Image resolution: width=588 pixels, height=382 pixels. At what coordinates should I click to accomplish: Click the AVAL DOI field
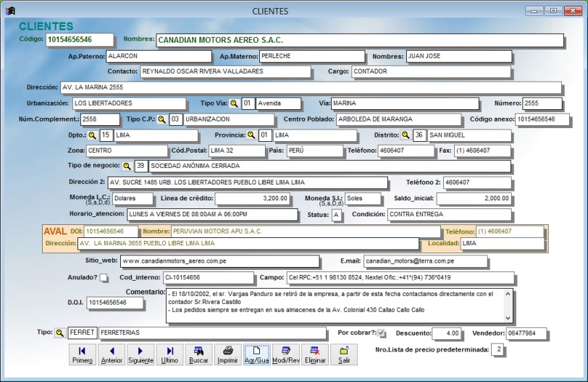tap(111, 232)
